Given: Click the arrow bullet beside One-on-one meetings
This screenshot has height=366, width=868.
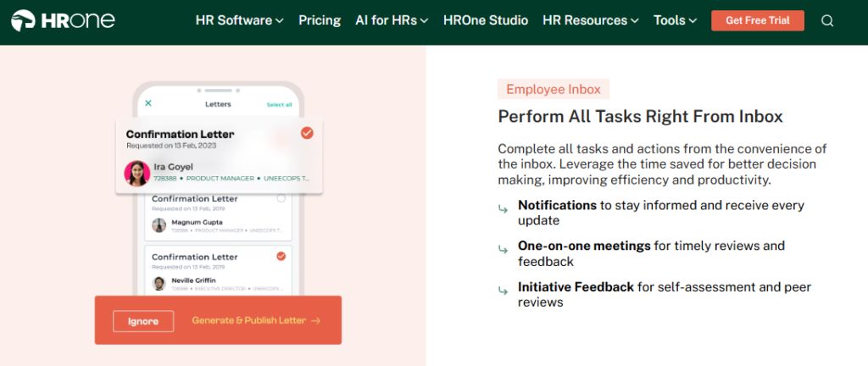Looking at the screenshot, I should coord(503,249).
